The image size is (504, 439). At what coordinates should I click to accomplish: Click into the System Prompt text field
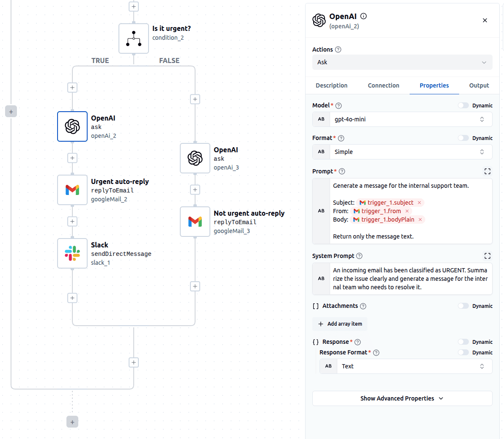[410, 279]
